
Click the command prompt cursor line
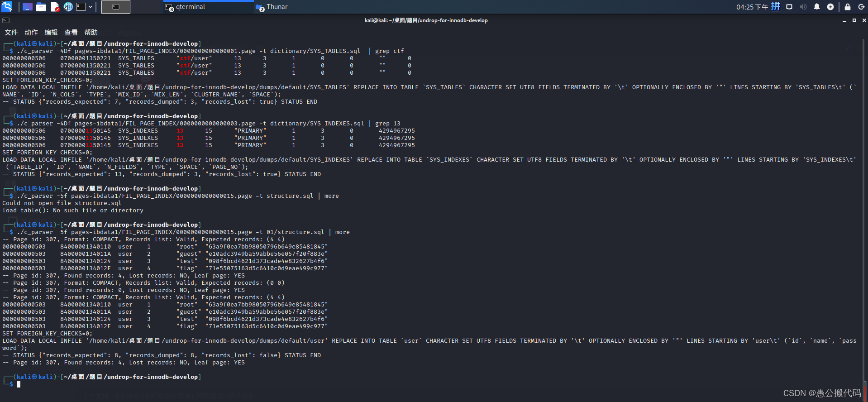tap(19, 384)
